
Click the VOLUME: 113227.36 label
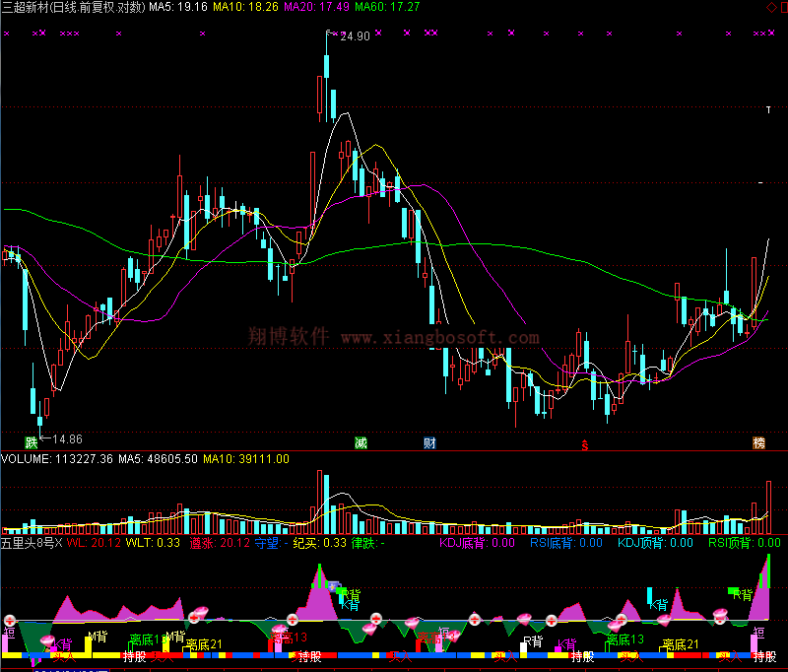coord(57,459)
